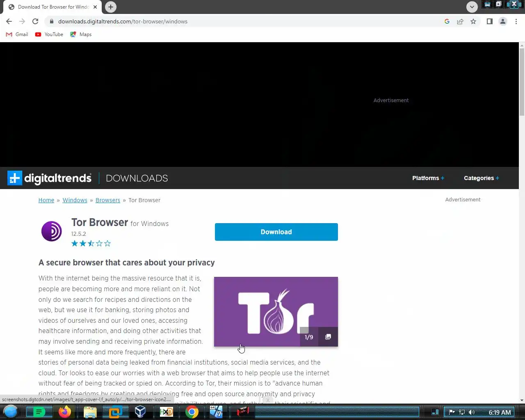
Task: Open the image gallery icon on the screenshot
Action: (328, 337)
